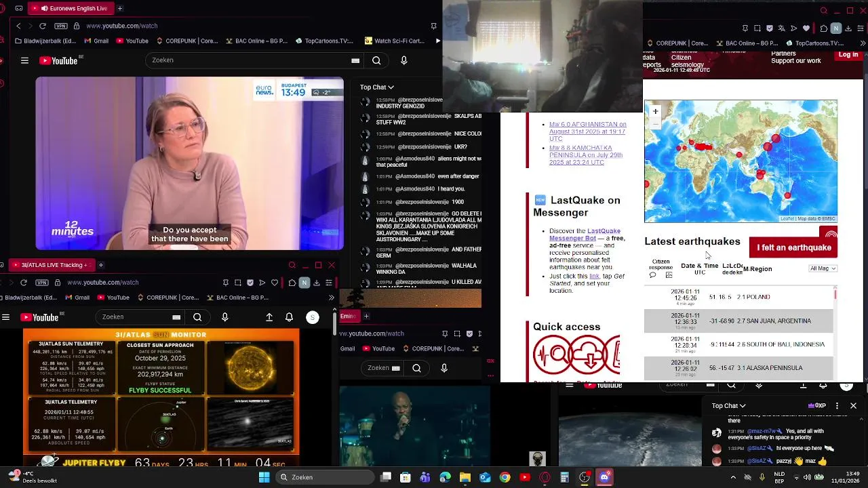
Task: Open the LastQuake Messenger Bot link
Action: (x=585, y=235)
